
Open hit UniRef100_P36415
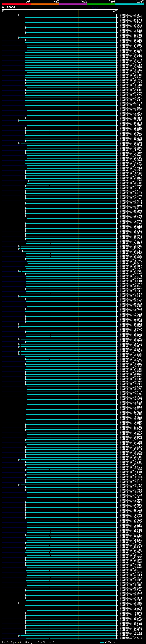coord(131,30)
